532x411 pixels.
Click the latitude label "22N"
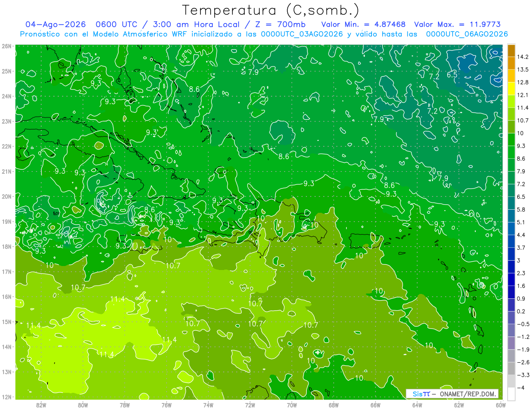click(x=7, y=146)
